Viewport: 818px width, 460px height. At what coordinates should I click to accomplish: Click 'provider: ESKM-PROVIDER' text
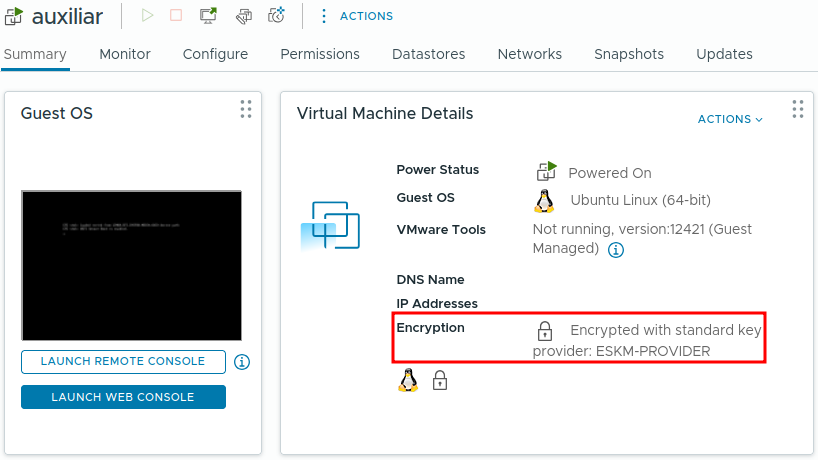point(621,352)
